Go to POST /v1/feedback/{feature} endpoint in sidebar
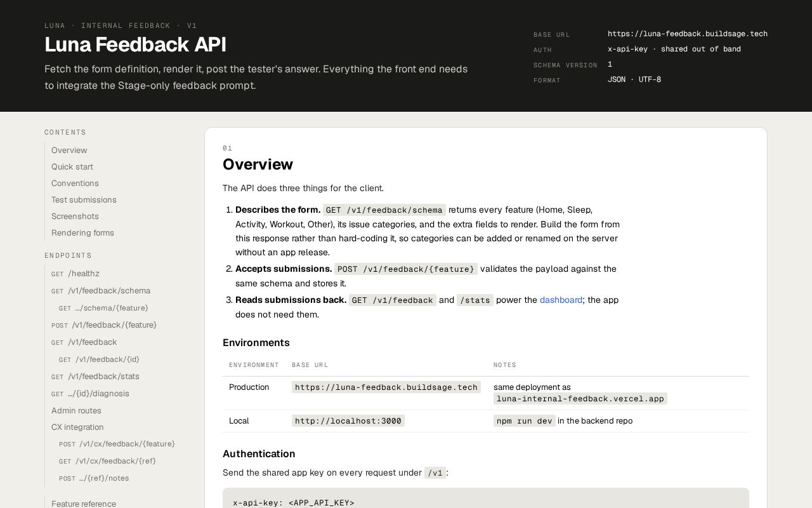 (104, 325)
